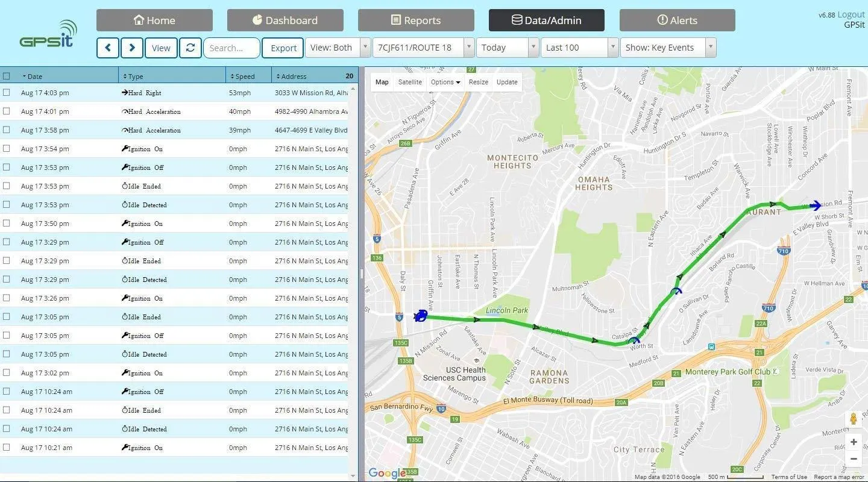Check the Aug 17 4:03 pm Hard Right row

pyautogui.click(x=7, y=93)
